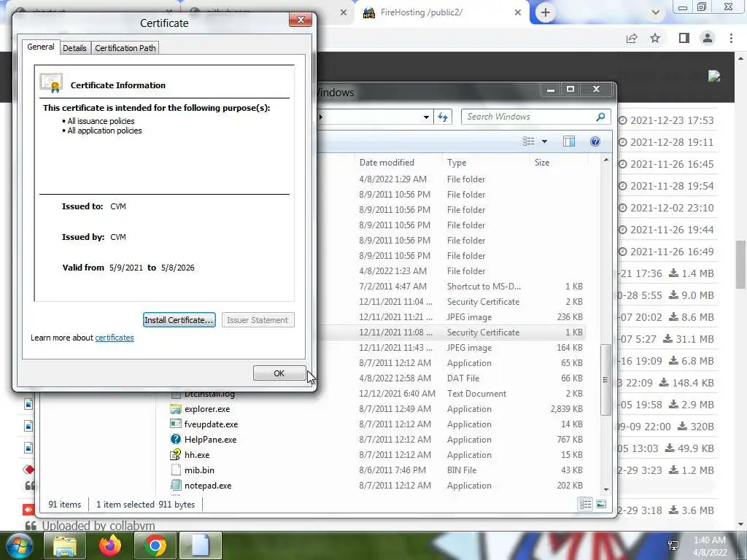Sort files by Type column
Image resolution: width=747 pixels, height=560 pixels.
[486, 163]
